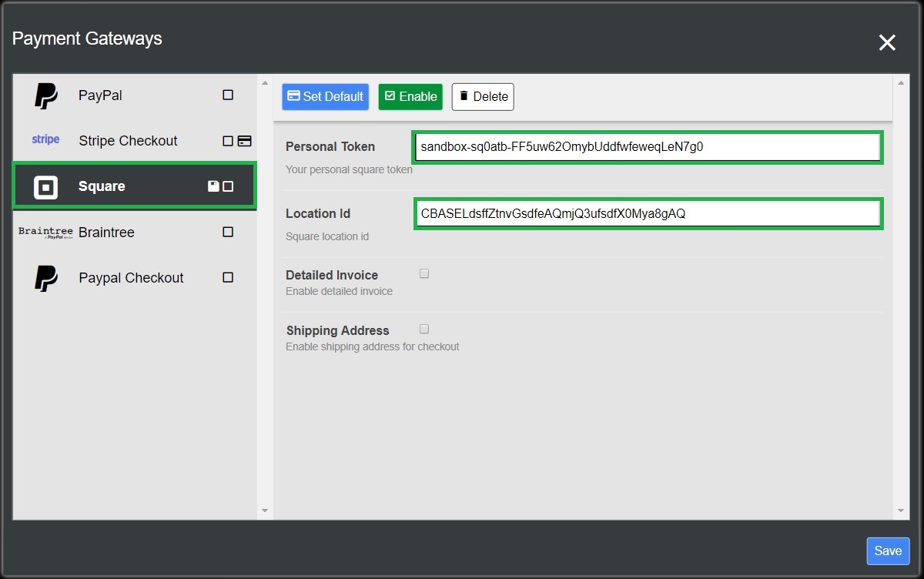The height and width of the screenshot is (579, 924).
Task: Click the checkmark icon on the Enable button
Action: click(390, 96)
